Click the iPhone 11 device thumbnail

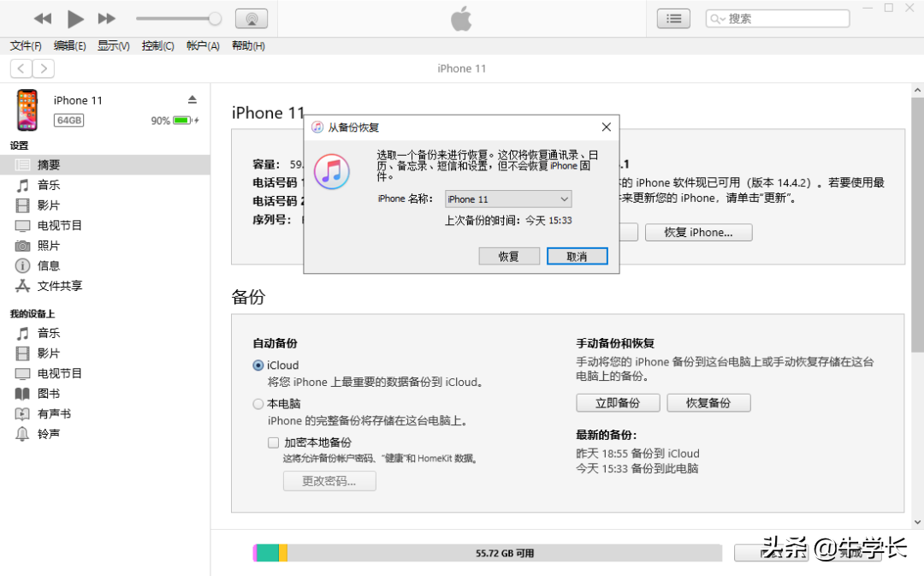click(27, 110)
